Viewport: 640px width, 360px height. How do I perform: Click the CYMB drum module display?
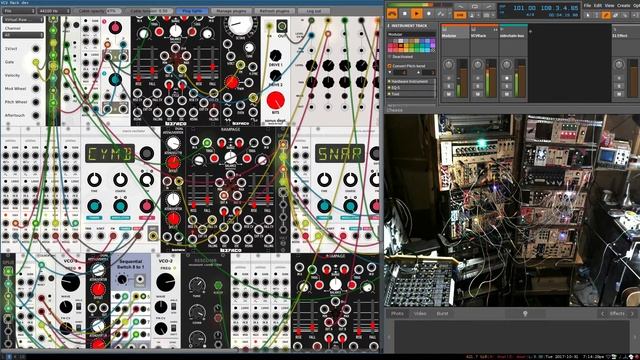110,153
